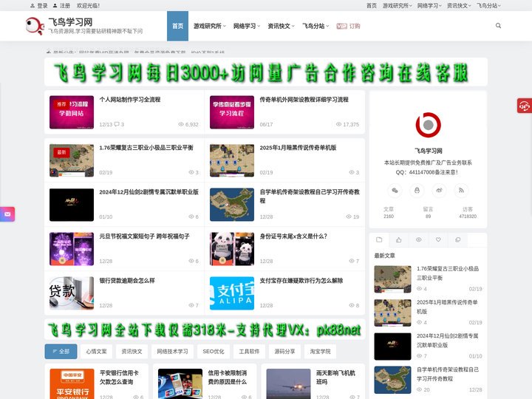Click the RSS feed icon in profile card

click(461, 191)
